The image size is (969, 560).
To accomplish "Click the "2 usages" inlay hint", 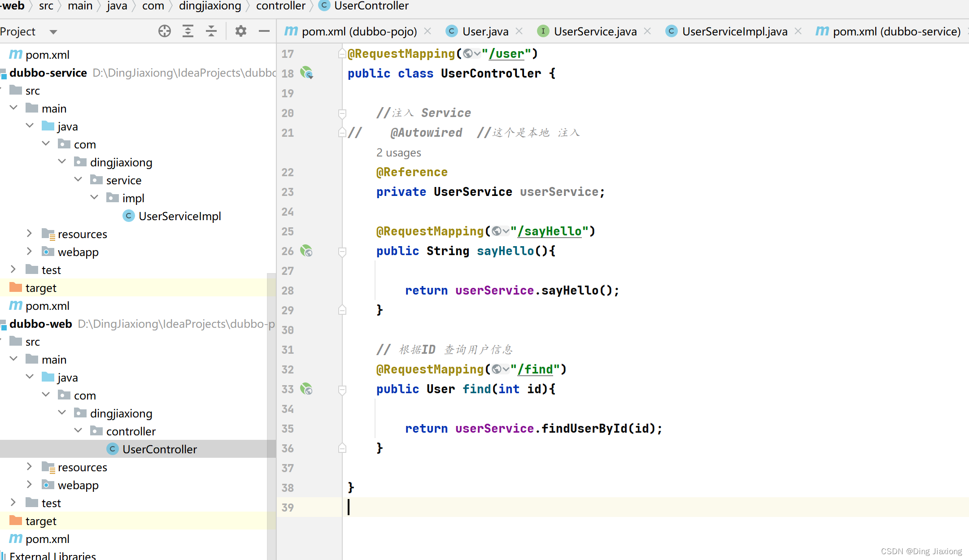I will (x=399, y=153).
